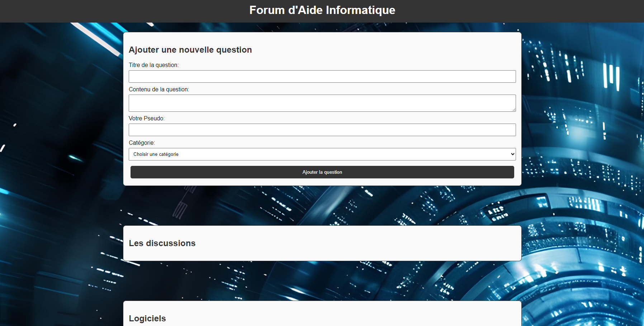
Task: Click the chevron arrow of the Catégorie select
Action: (512, 154)
